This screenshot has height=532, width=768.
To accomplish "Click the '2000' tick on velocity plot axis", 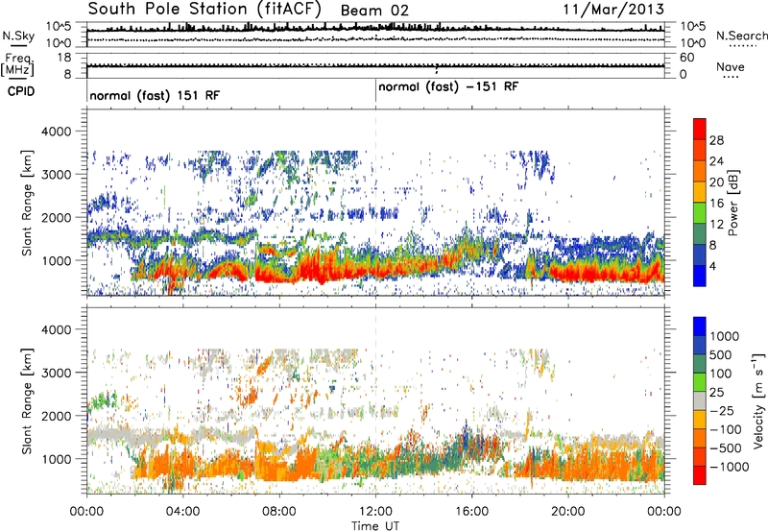I will tap(59, 416).
